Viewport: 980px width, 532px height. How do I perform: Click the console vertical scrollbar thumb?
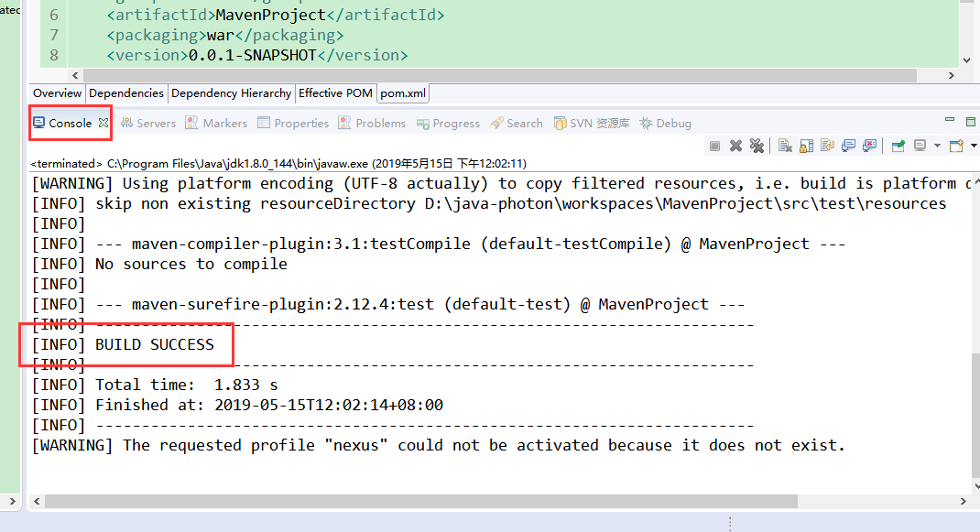[x=976, y=415]
